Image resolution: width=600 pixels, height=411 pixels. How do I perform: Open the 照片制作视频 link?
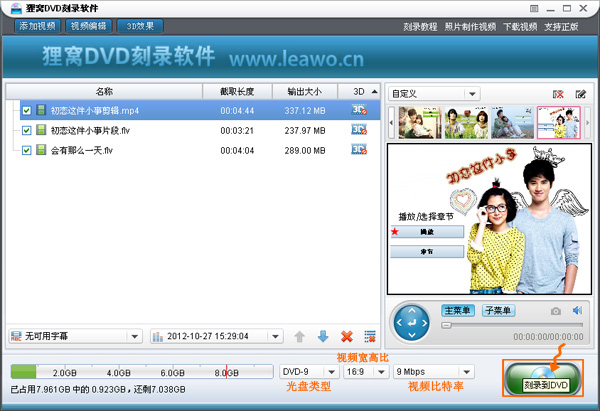coord(470,27)
